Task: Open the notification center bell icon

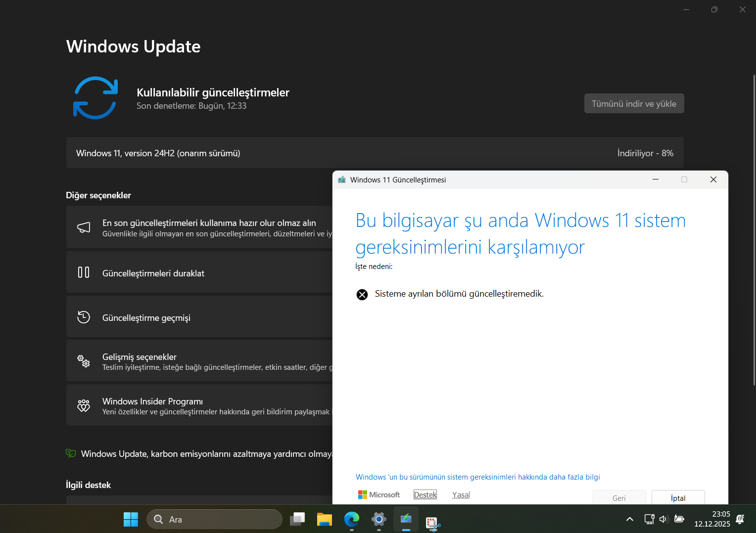Action: click(x=740, y=519)
